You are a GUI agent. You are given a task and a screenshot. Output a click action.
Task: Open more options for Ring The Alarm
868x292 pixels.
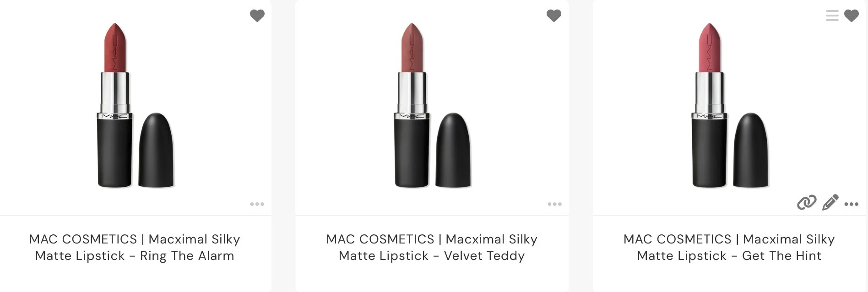pos(257,204)
